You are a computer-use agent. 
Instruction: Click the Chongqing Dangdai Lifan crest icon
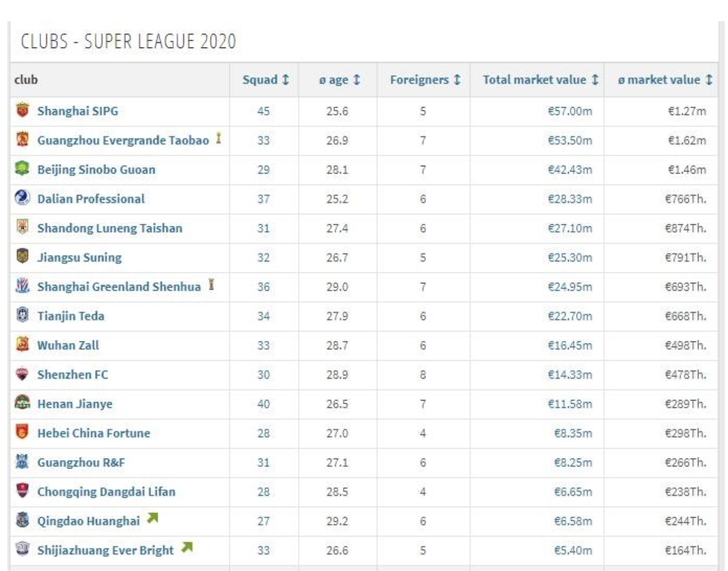click(22, 490)
